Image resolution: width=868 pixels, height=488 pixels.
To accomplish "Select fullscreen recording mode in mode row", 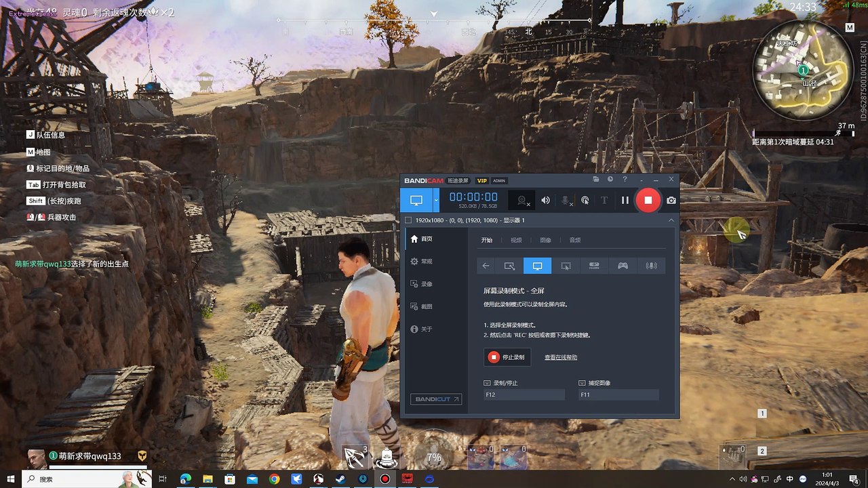I will 538,266.
